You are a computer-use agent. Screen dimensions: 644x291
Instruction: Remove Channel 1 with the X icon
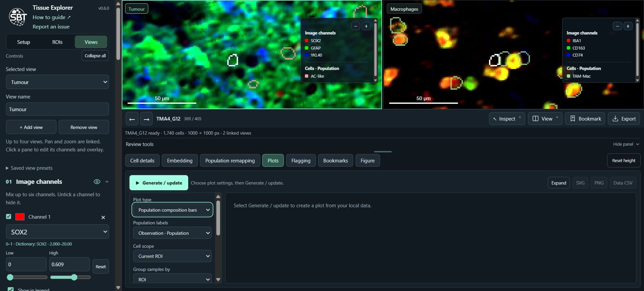pyautogui.click(x=103, y=217)
